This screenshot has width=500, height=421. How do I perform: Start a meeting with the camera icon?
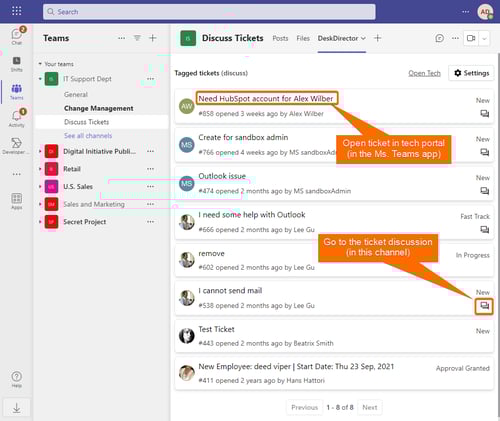point(471,38)
